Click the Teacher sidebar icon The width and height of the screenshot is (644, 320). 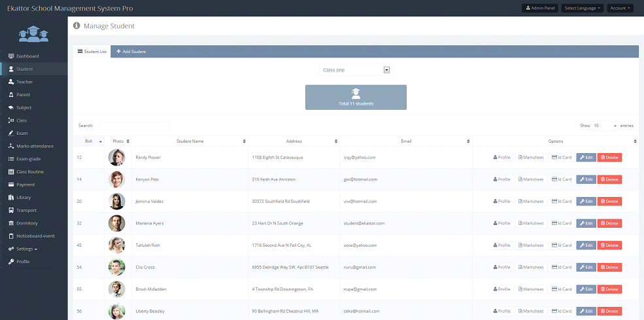[x=11, y=82]
